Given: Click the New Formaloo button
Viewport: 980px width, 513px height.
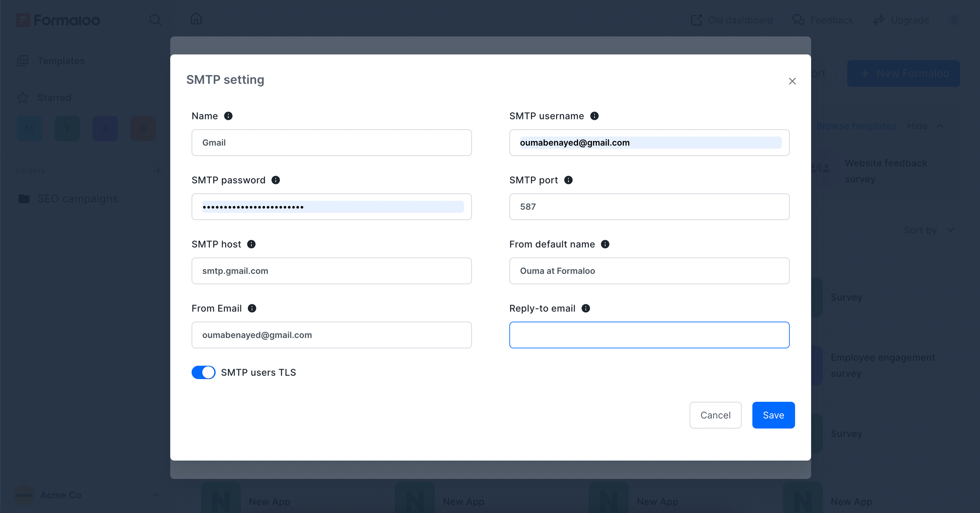Looking at the screenshot, I should (x=903, y=73).
